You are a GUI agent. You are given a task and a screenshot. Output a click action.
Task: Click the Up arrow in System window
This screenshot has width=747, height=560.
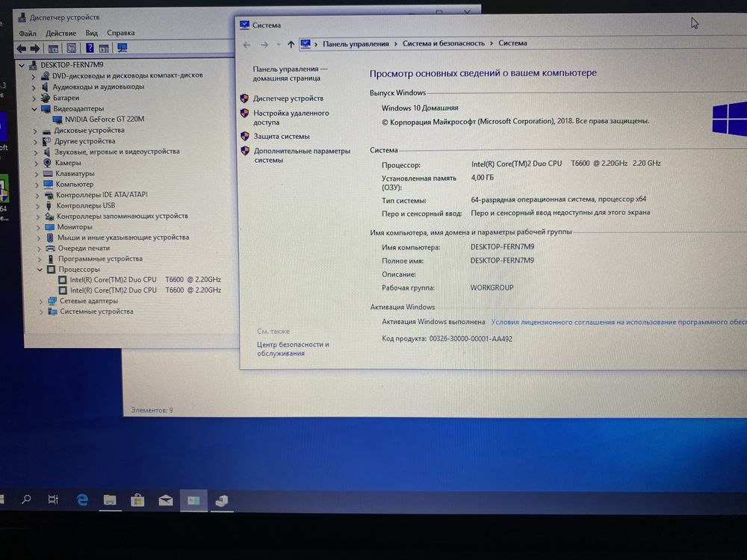pos(291,44)
